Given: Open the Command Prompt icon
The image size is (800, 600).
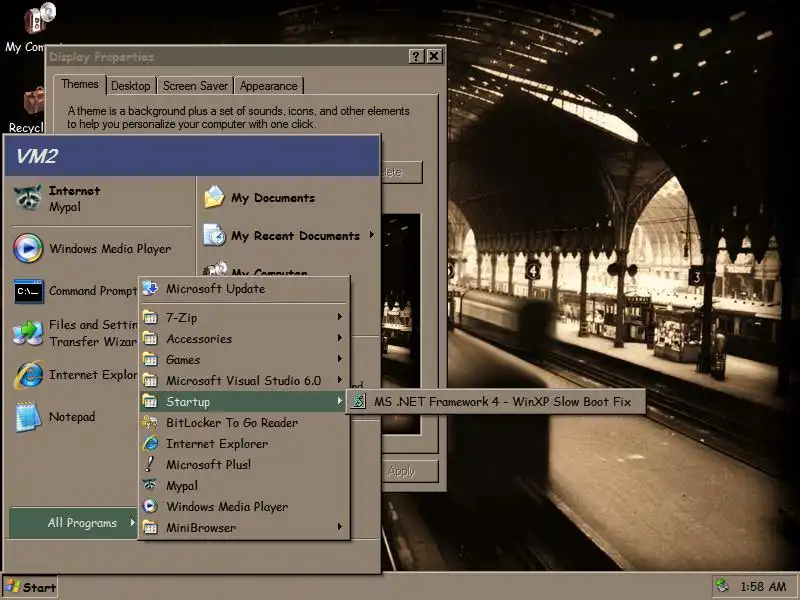Looking at the screenshot, I should [29, 291].
